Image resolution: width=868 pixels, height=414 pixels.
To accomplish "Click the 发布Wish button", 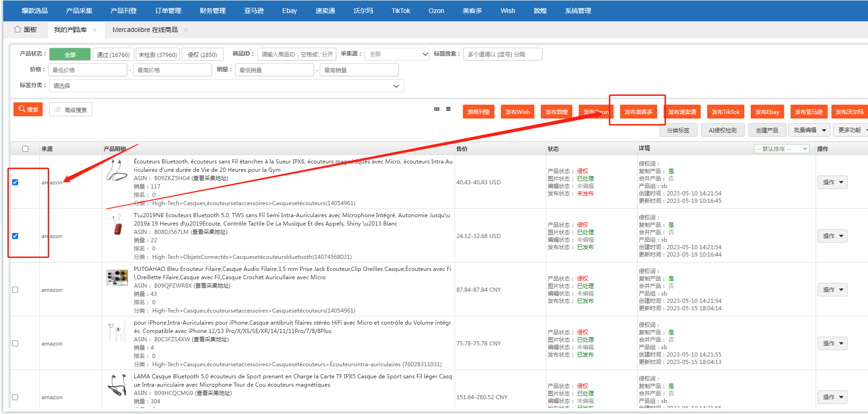I will [518, 112].
